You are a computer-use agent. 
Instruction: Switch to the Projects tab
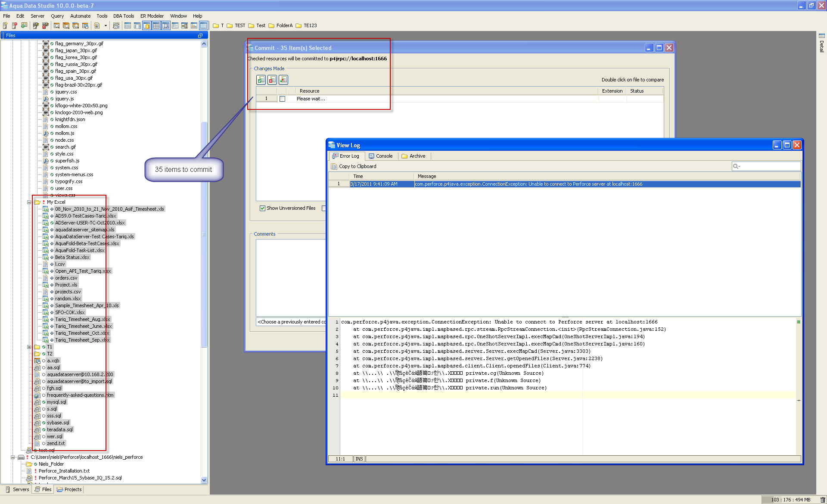tap(69, 489)
